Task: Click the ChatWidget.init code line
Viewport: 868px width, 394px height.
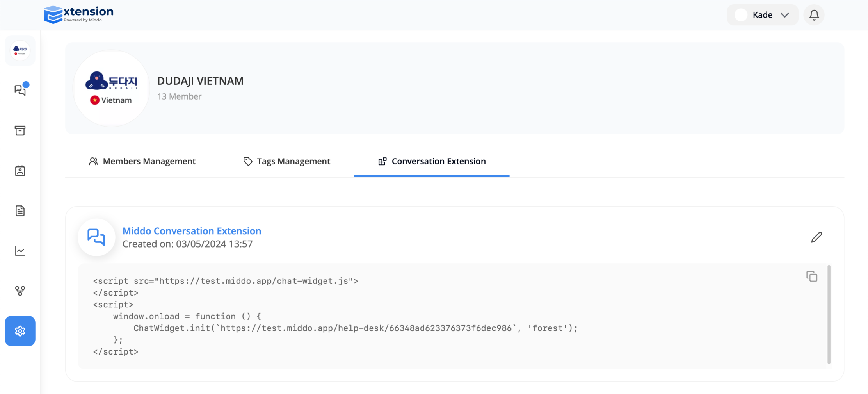Action: 356,328
